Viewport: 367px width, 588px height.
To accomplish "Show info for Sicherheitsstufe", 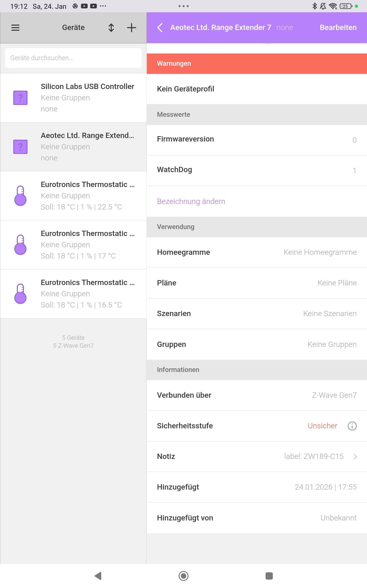I will click(x=352, y=426).
